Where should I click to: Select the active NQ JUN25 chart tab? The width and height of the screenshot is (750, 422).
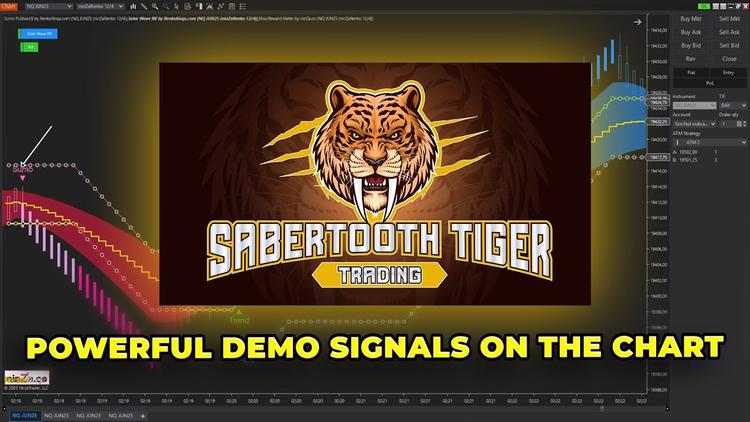pyautogui.click(x=24, y=416)
